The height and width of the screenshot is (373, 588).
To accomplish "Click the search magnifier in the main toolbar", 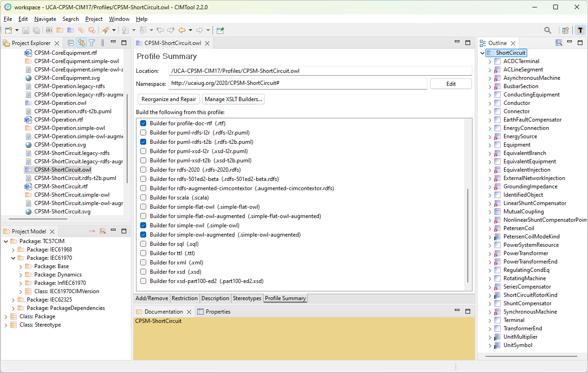I will tap(548, 30).
